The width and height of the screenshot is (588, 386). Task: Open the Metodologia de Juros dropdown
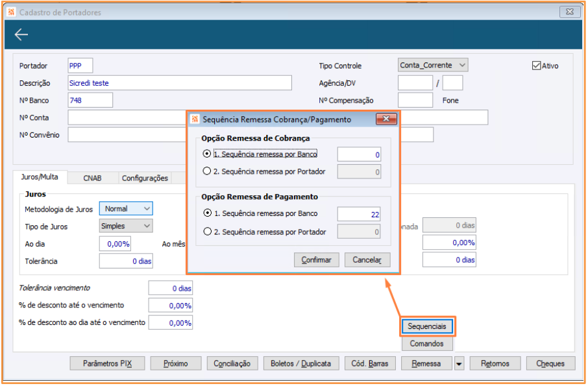[126, 209]
